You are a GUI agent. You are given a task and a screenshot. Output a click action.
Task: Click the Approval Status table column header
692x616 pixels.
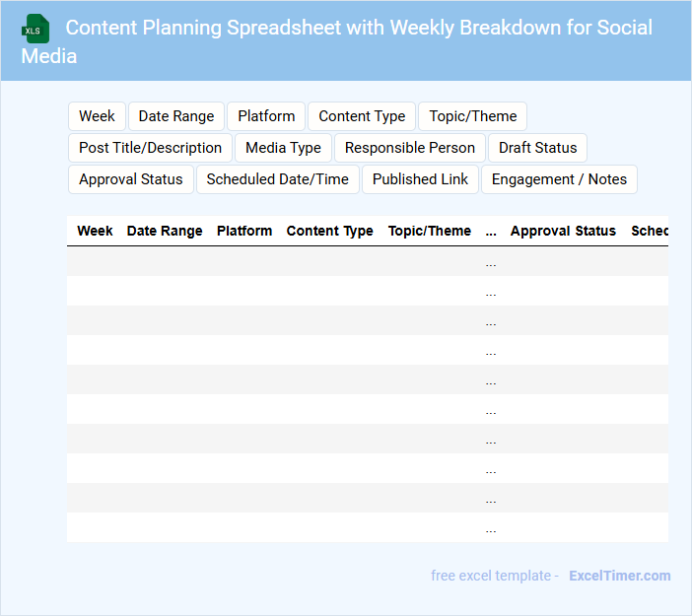[x=563, y=231]
